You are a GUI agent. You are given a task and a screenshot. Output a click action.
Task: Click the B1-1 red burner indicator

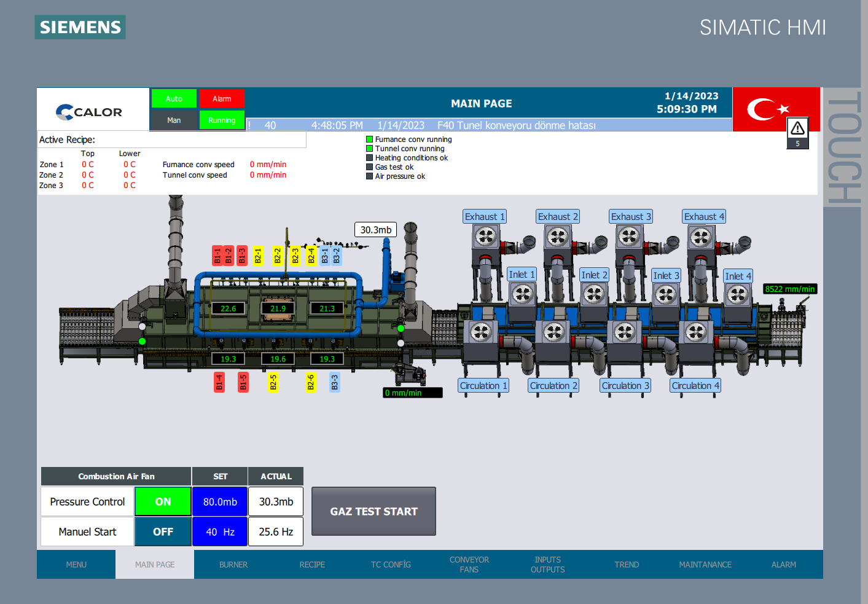coord(217,256)
